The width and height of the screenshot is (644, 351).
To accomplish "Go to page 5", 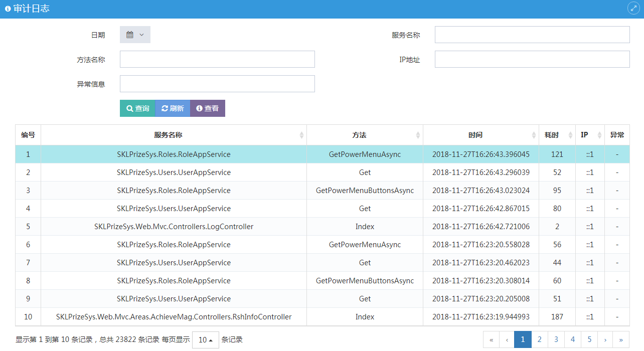I will tap(589, 339).
